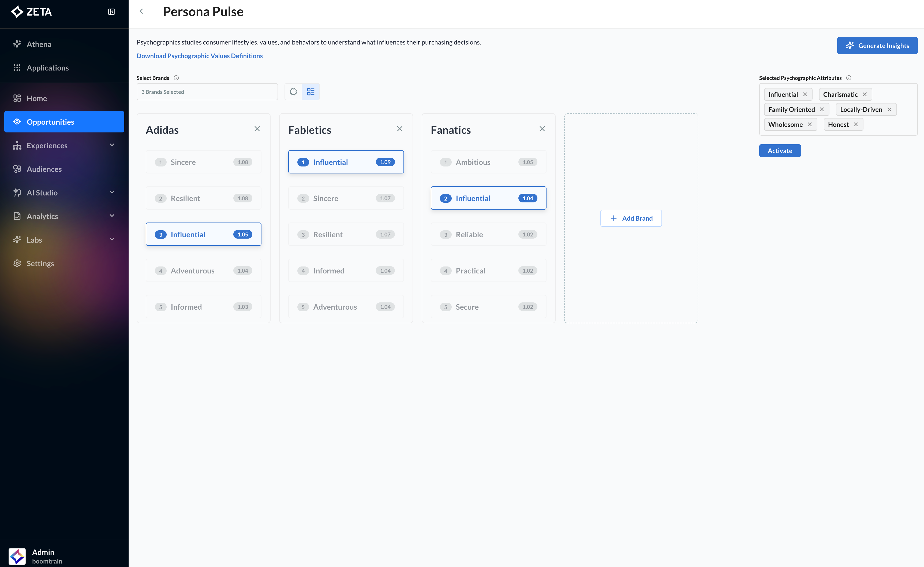
Task: Click the Admin profile avatar
Action: coord(17,556)
